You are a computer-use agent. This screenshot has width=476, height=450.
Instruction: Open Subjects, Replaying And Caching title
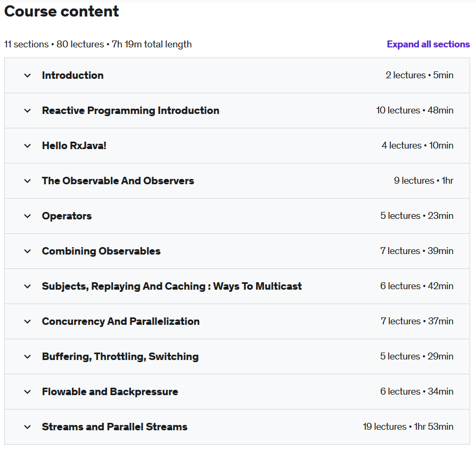172,287
